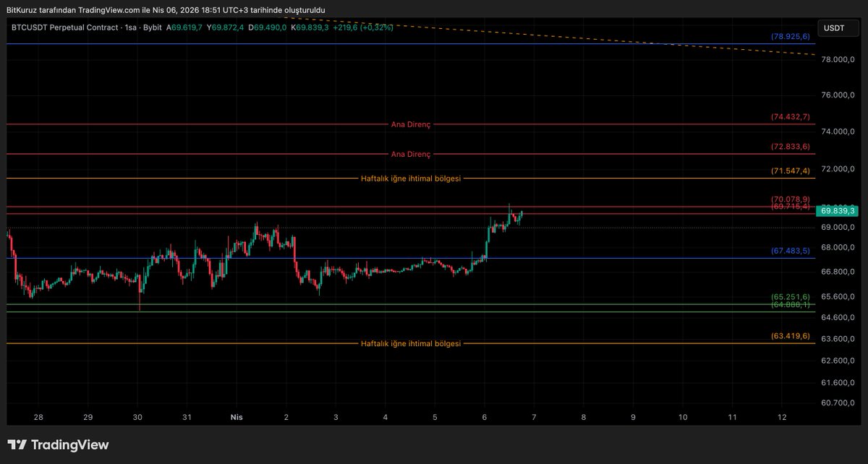The height and width of the screenshot is (464, 868).
Task: Select the Ana Direnç label on 74.432,7 line
Action: click(411, 124)
